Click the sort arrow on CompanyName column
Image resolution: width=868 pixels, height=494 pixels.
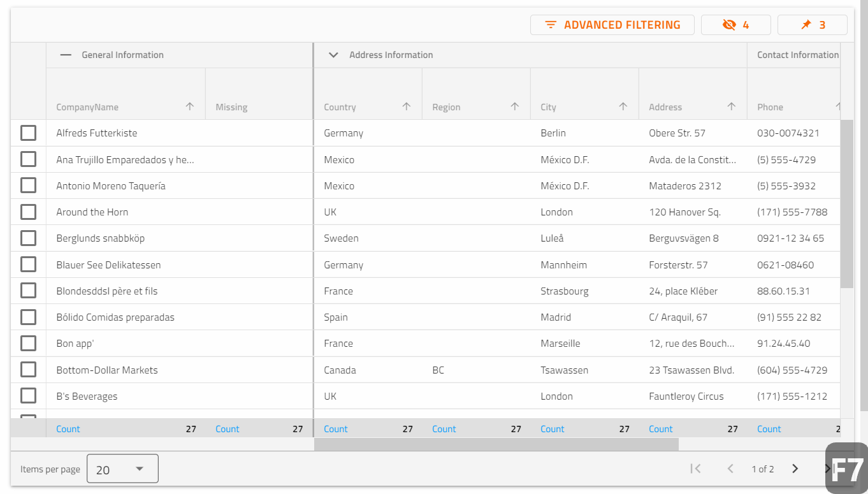(x=189, y=106)
